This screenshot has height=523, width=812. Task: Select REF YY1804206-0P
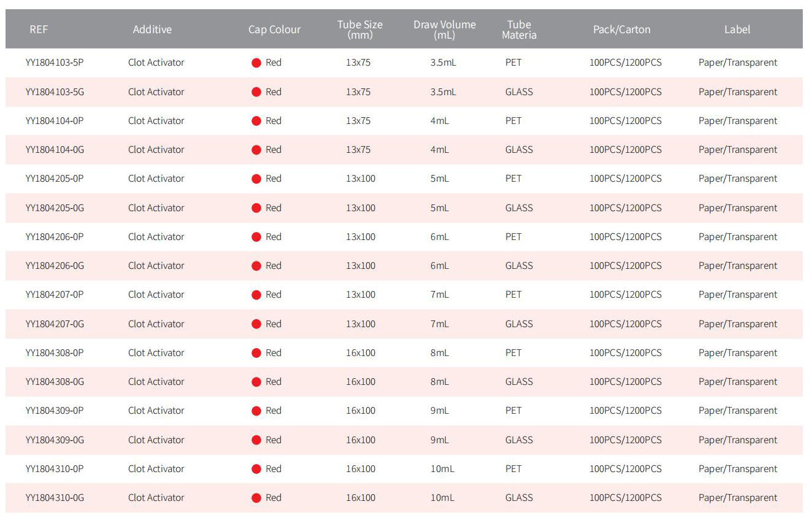[55, 237]
